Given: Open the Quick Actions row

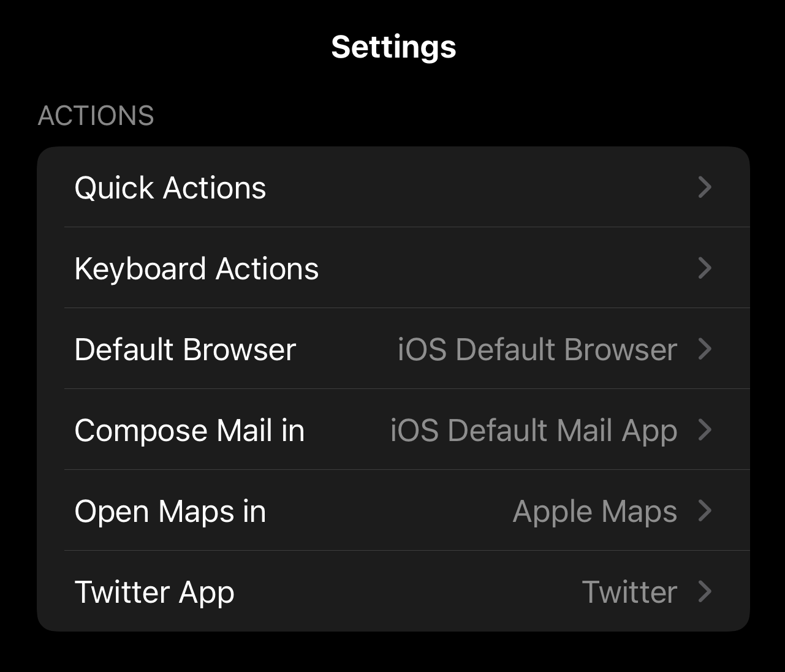Looking at the screenshot, I should pyautogui.click(x=393, y=187).
